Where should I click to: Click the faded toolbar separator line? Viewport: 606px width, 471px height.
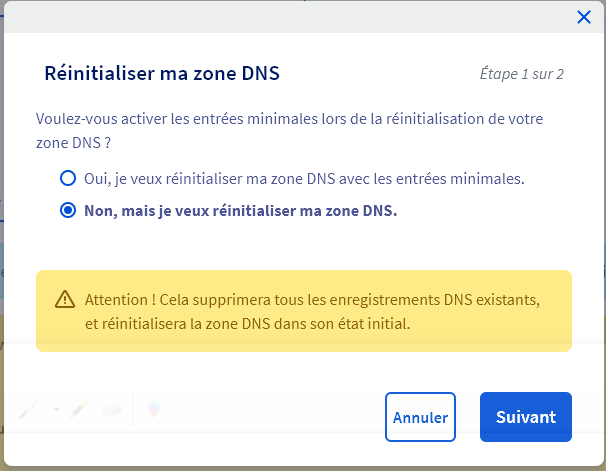tap(133, 409)
